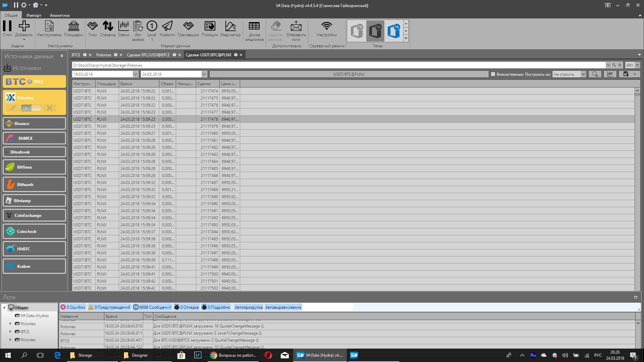644x362 pixels.
Task: Expand the BTCE node in log tree
Action: [10, 331]
